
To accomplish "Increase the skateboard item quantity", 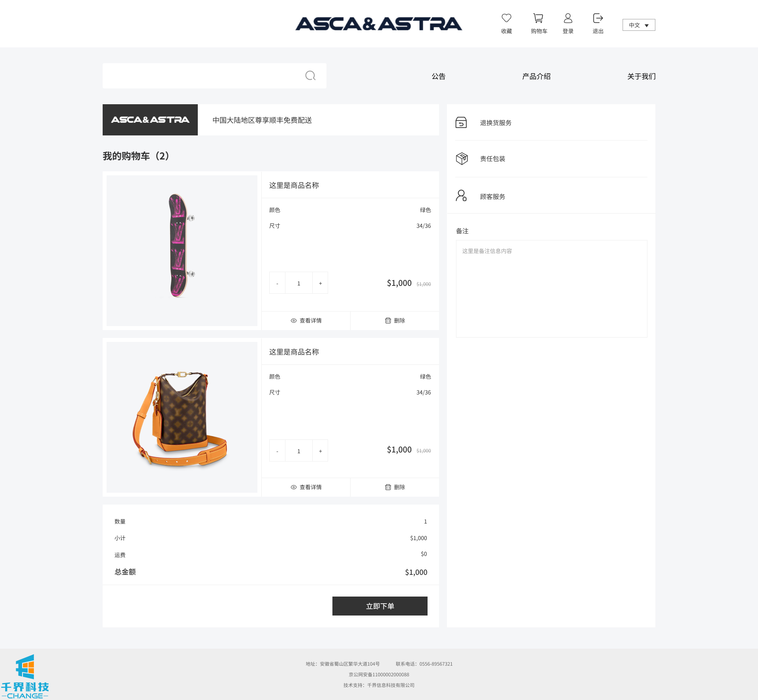I will 320,283.
